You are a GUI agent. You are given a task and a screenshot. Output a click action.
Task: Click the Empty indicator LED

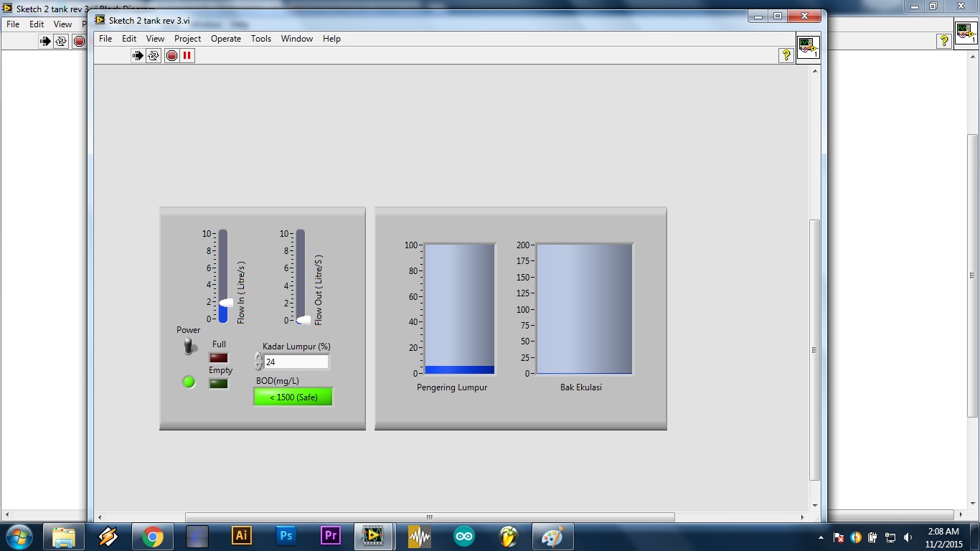[218, 383]
